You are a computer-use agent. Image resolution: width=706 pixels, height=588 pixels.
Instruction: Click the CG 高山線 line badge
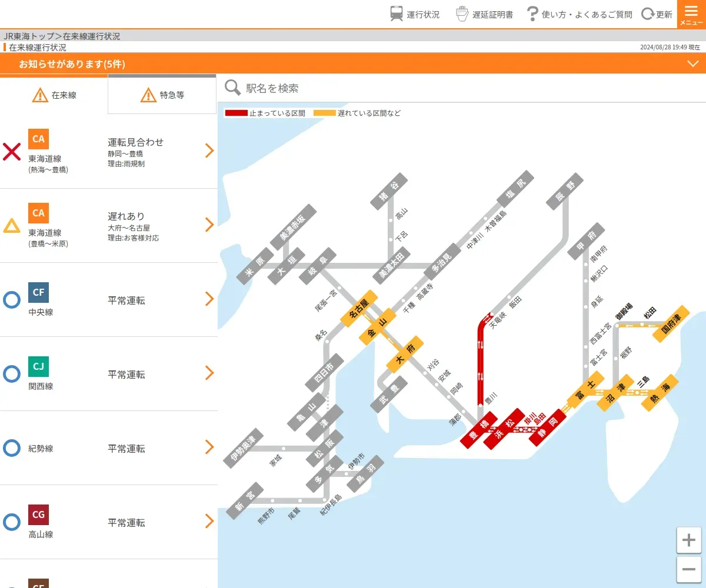point(38,514)
